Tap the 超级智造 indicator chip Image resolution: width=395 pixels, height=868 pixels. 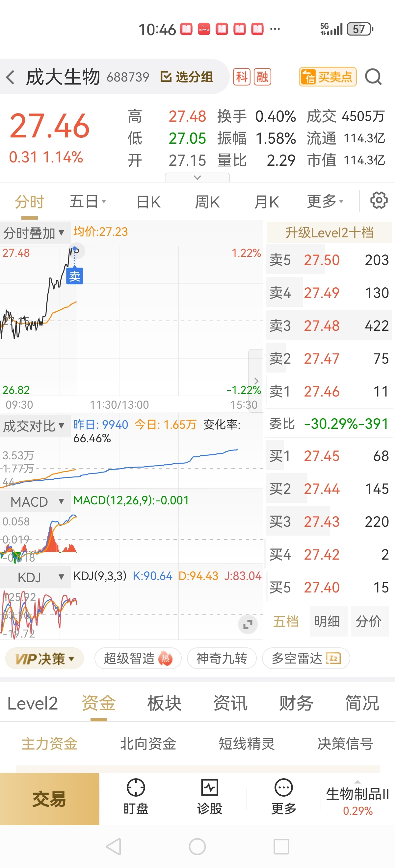[x=138, y=659]
